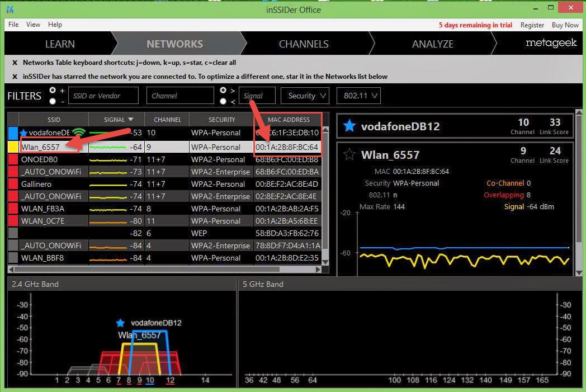Select the minus exclude filter radio button
The width and height of the screenshot is (586, 392).
coord(53,101)
